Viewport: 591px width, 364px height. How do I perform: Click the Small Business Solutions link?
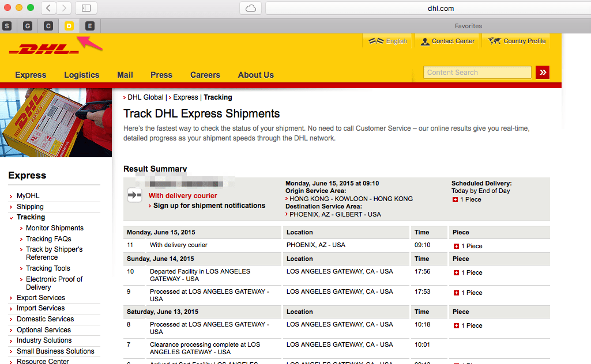tap(55, 351)
